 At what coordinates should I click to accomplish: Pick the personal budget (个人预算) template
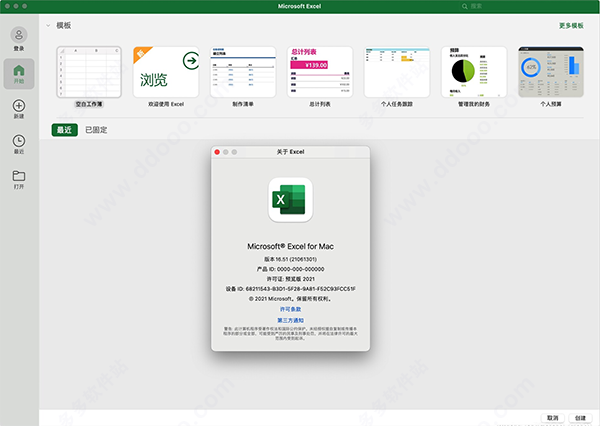[551, 72]
